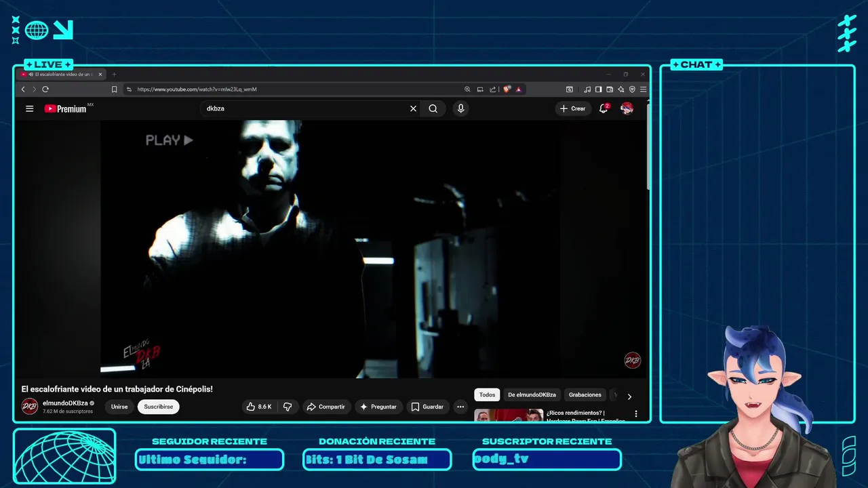This screenshot has height=488, width=868.
Task: View site information icon beside URL
Action: pos(129,89)
